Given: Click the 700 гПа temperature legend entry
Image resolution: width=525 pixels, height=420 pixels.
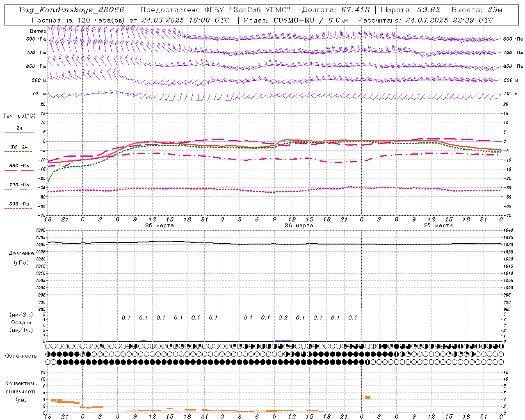Looking at the screenshot, I should click(x=19, y=185).
